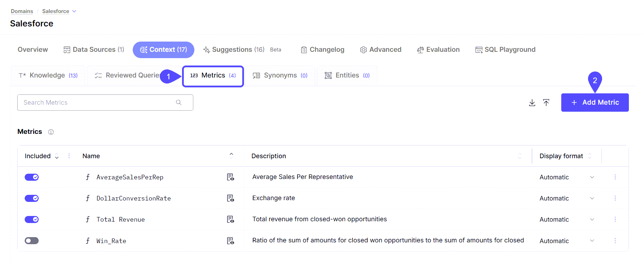Open more options for Total Revenue row
The width and height of the screenshot is (644, 266).
[615, 219]
